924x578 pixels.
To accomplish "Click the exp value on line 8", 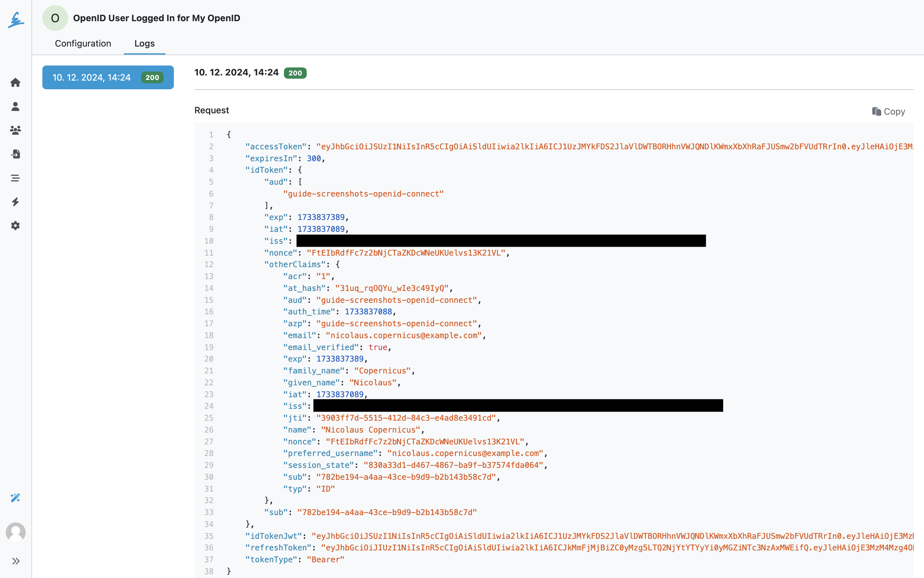I will [x=321, y=217].
